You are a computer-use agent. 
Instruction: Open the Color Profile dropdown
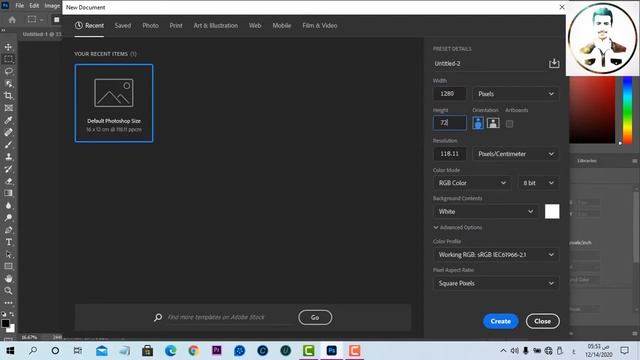(x=496, y=255)
